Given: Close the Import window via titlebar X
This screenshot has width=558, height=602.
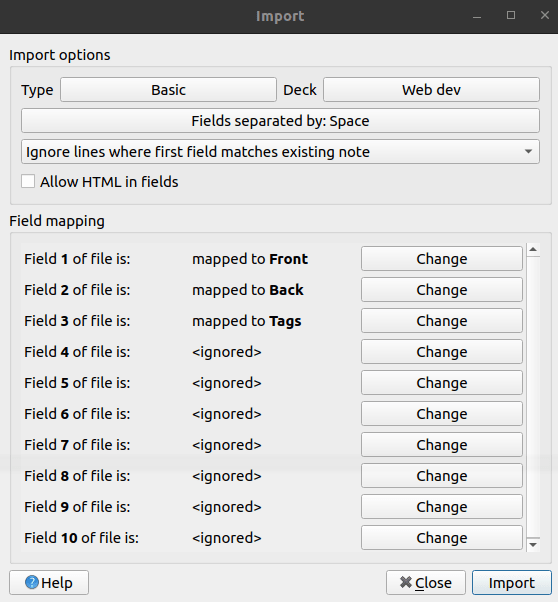Looking at the screenshot, I should coord(545,15).
